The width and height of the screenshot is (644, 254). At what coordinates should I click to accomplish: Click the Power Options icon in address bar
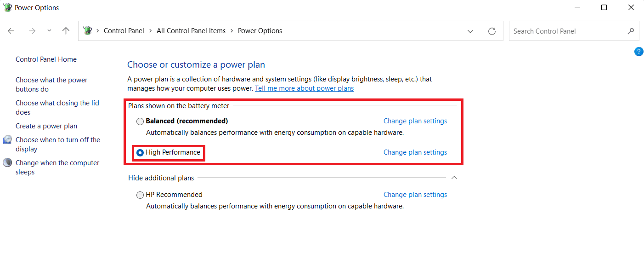click(87, 31)
